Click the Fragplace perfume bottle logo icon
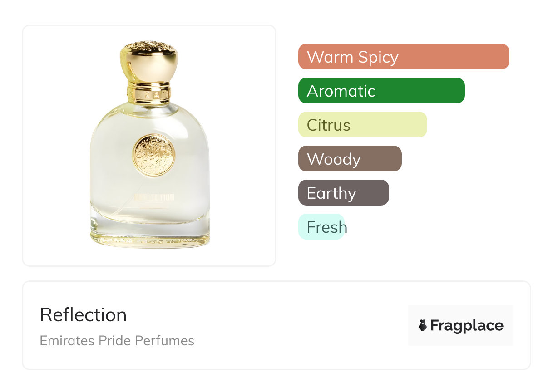Screen dimensions: 553x392 pyautogui.click(x=423, y=325)
